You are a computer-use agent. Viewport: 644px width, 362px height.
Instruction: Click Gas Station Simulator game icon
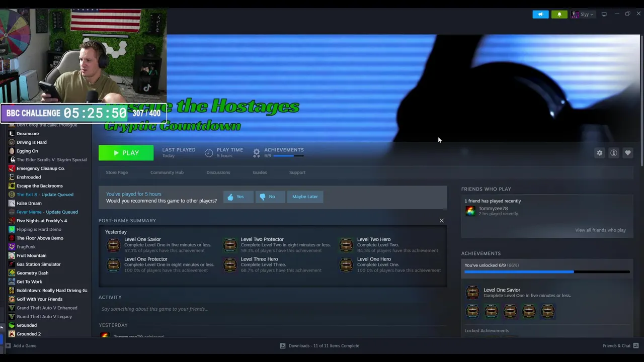coord(12,264)
